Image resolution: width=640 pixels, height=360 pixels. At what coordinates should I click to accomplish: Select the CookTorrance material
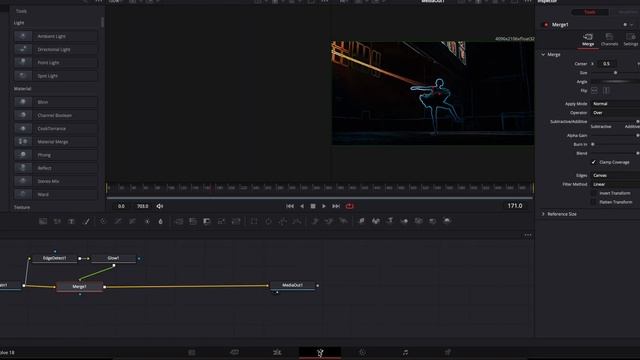click(x=56, y=129)
